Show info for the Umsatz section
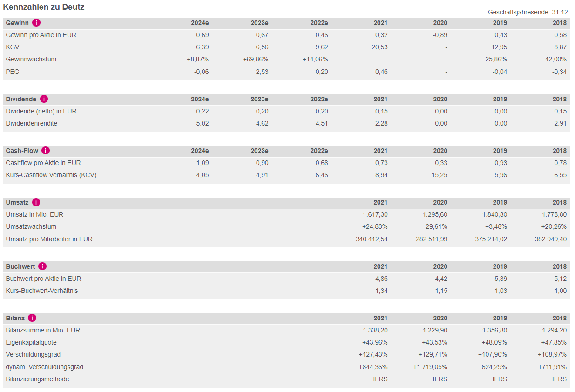 pyautogui.click(x=36, y=202)
